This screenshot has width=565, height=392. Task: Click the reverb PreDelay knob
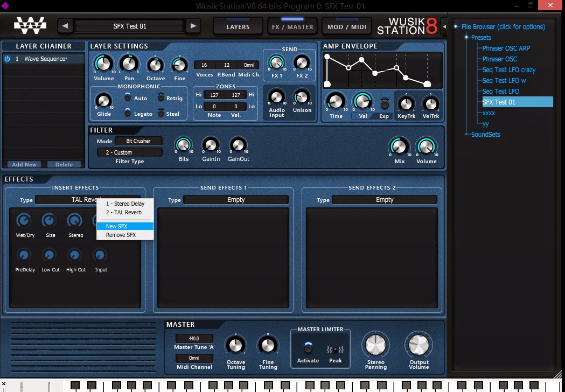(24, 255)
